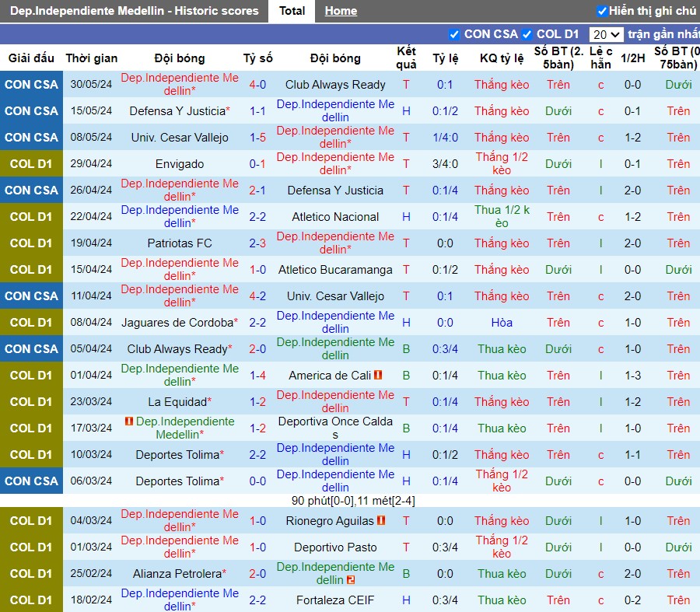700x612 pixels.
Task: Toggle the COL D1 checkbox
Action: tap(527, 34)
